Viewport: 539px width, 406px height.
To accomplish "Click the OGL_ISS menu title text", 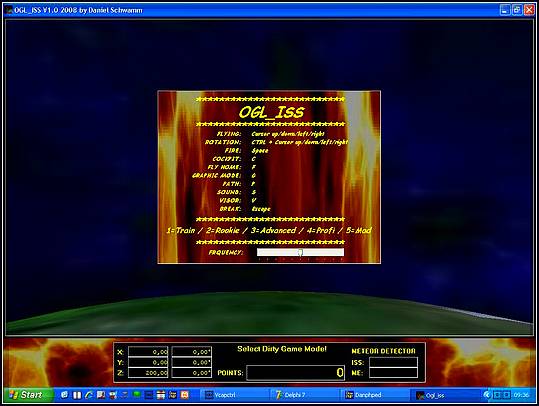I will point(272,112).
